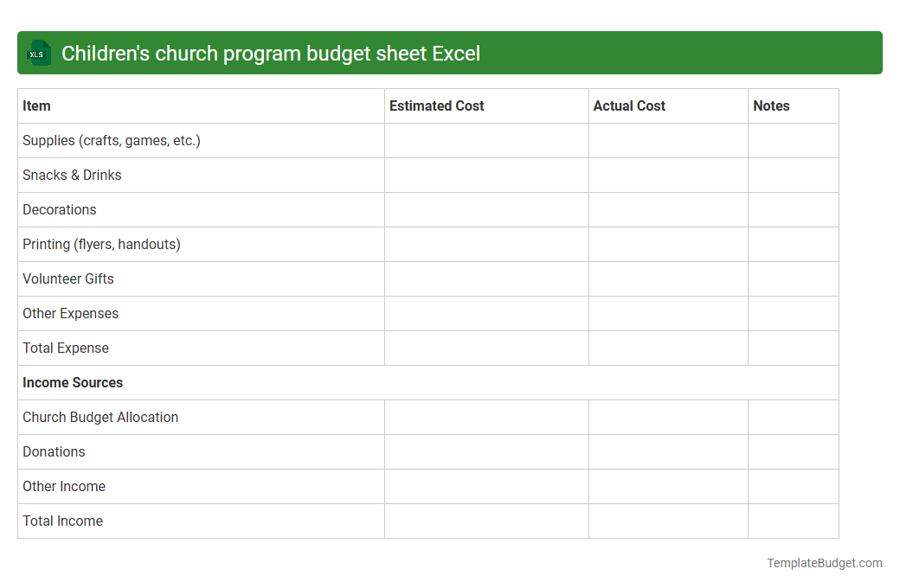Click the Donations item label

tap(54, 451)
